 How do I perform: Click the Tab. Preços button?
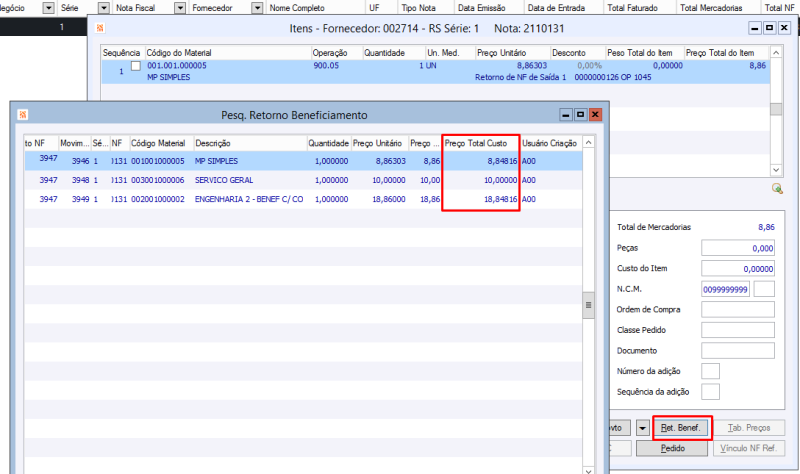tap(749, 428)
